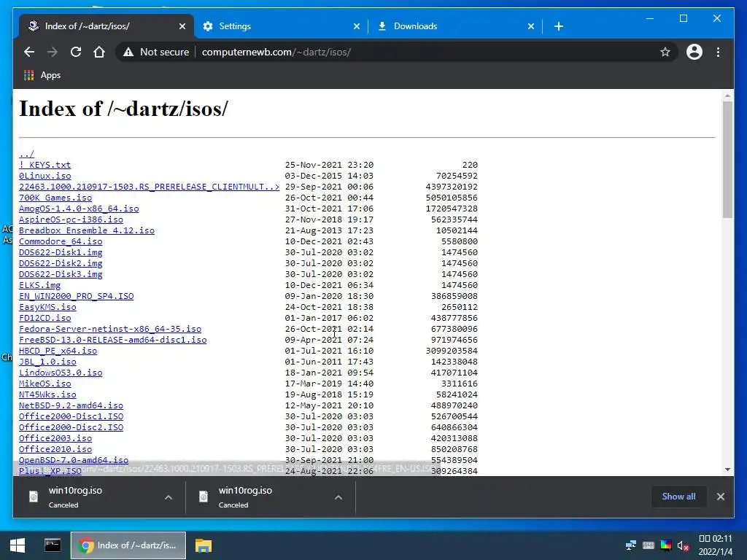Close the Index of /~dartz/isos/ tab
This screenshot has width=747, height=560.
(182, 27)
